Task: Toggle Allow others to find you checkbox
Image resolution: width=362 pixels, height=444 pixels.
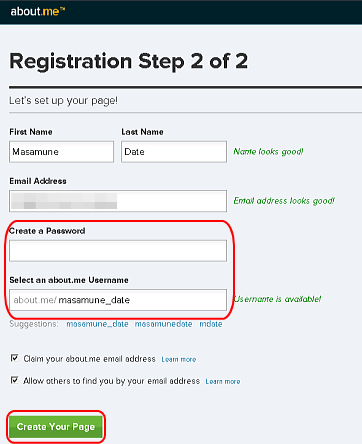Action: 14,380
